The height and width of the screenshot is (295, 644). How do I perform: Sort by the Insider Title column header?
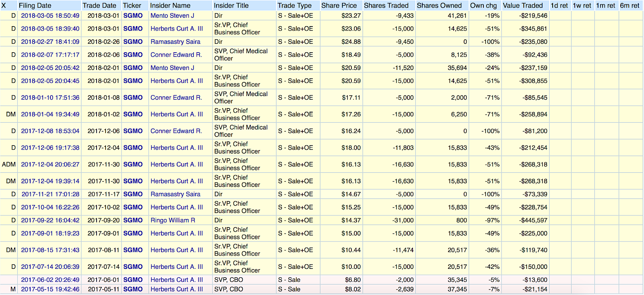click(231, 6)
